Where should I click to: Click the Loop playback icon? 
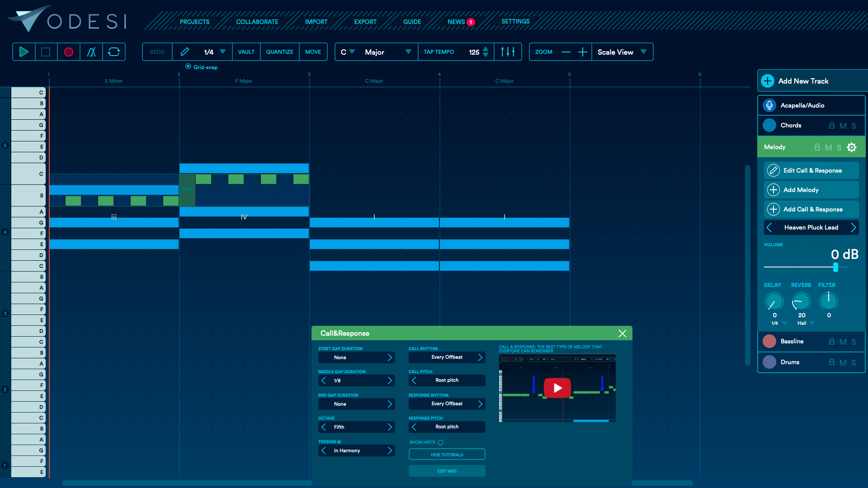click(113, 52)
